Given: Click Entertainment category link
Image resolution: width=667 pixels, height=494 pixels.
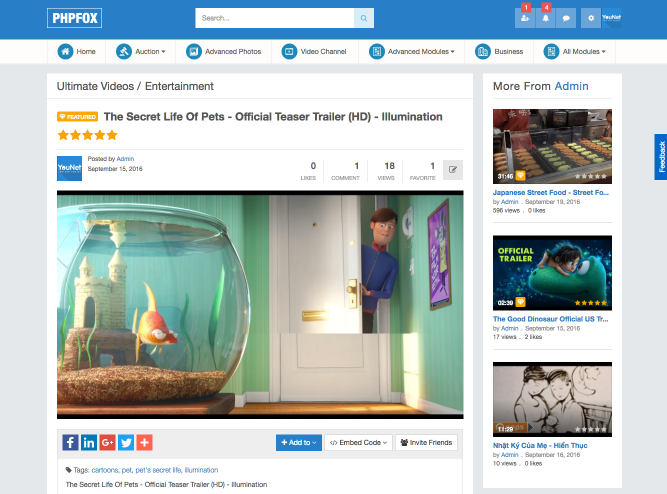Looking at the screenshot, I should click(179, 86).
